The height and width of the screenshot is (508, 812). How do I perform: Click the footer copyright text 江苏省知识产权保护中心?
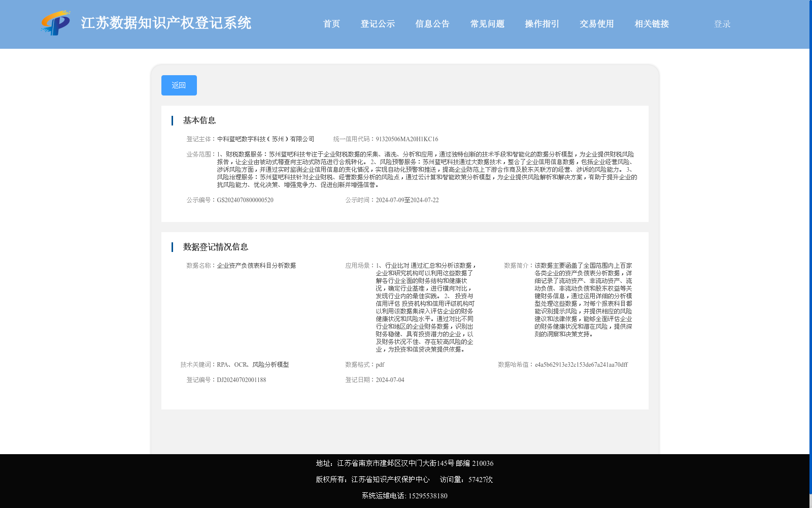[391, 480]
